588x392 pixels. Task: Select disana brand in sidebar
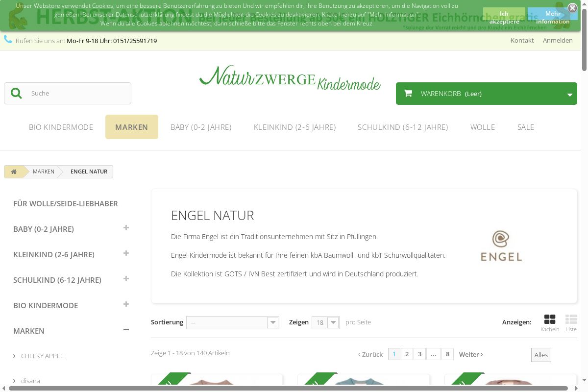(30, 381)
